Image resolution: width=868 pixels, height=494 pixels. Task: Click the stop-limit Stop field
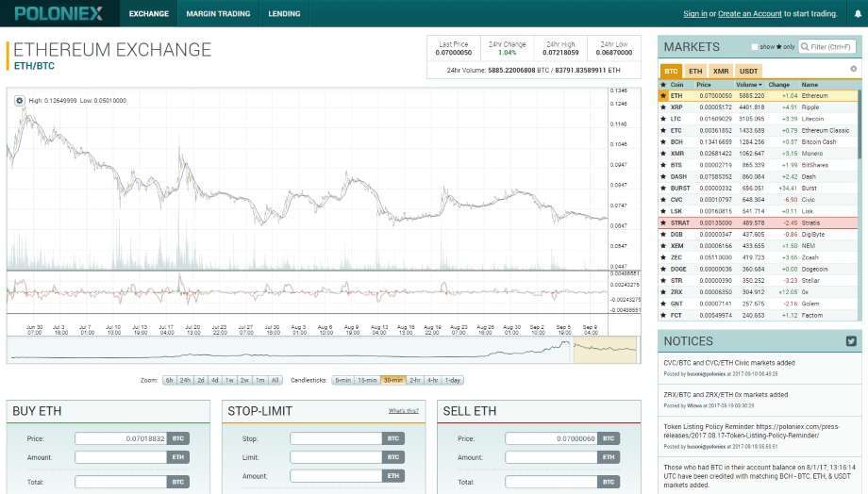[336, 438]
